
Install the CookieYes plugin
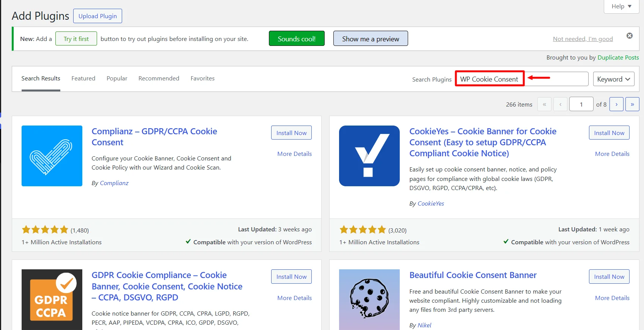609,133
